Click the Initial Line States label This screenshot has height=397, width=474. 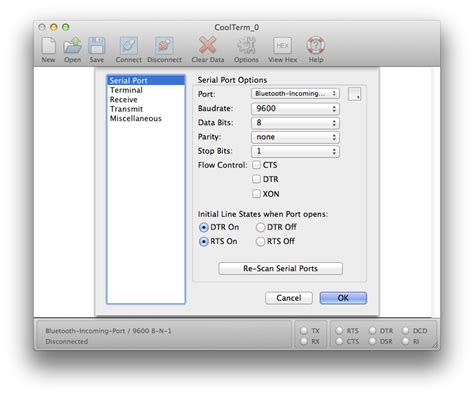tap(263, 214)
